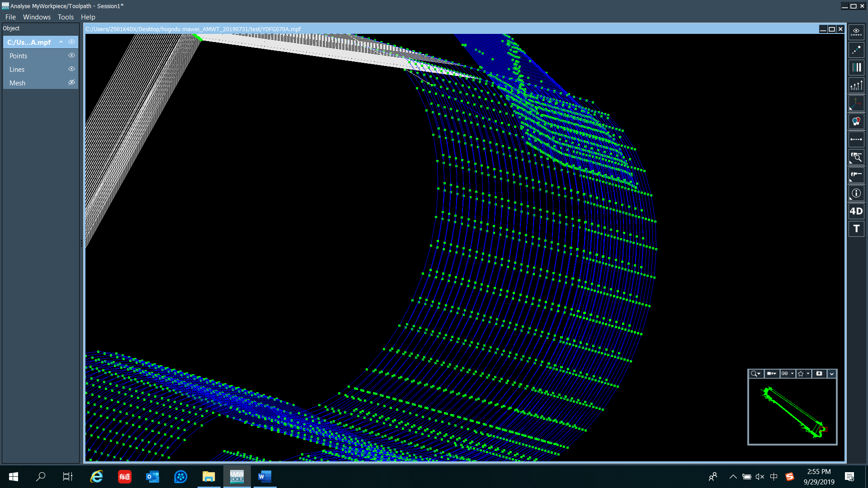Show the hidden Mesh layer
868x488 pixels.
pos(71,83)
